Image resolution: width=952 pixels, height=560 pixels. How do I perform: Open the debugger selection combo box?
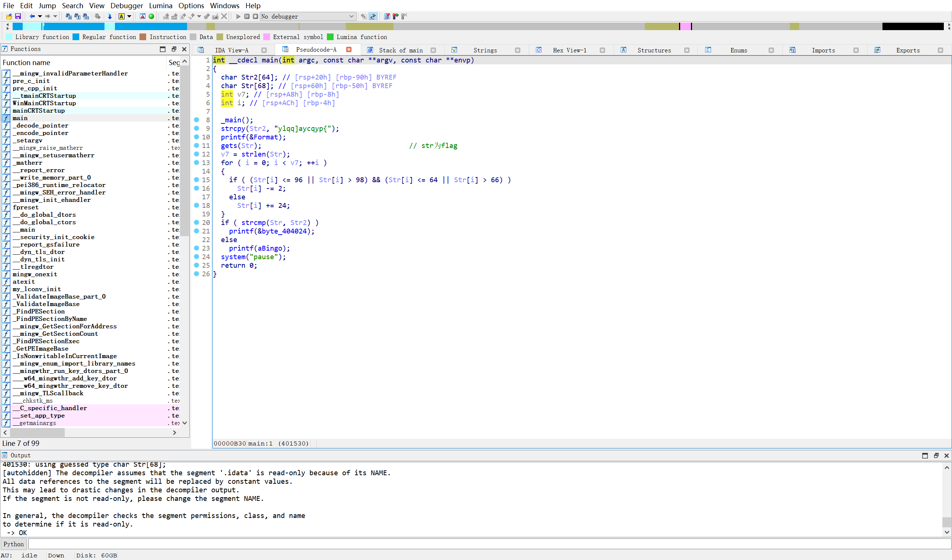tap(308, 16)
